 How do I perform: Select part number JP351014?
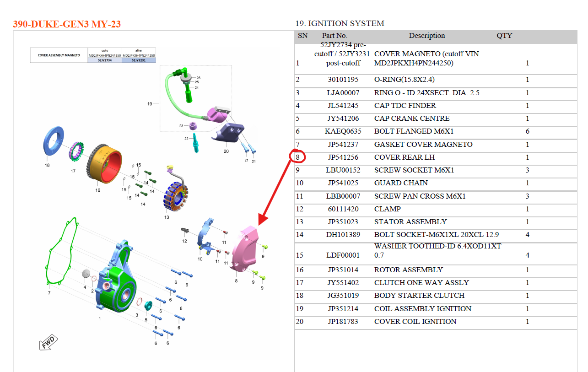tap(343, 270)
